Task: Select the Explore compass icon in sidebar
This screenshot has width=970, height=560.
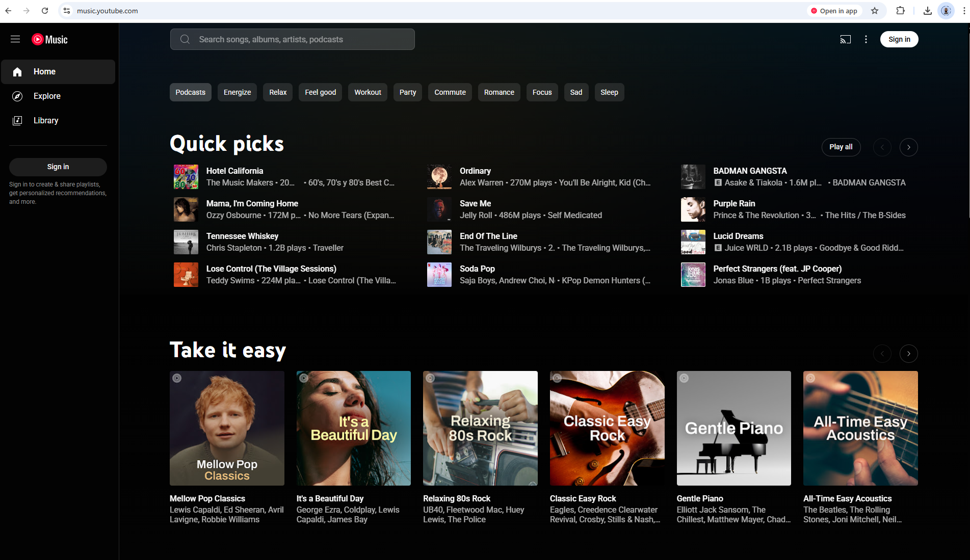Action: 17,96
